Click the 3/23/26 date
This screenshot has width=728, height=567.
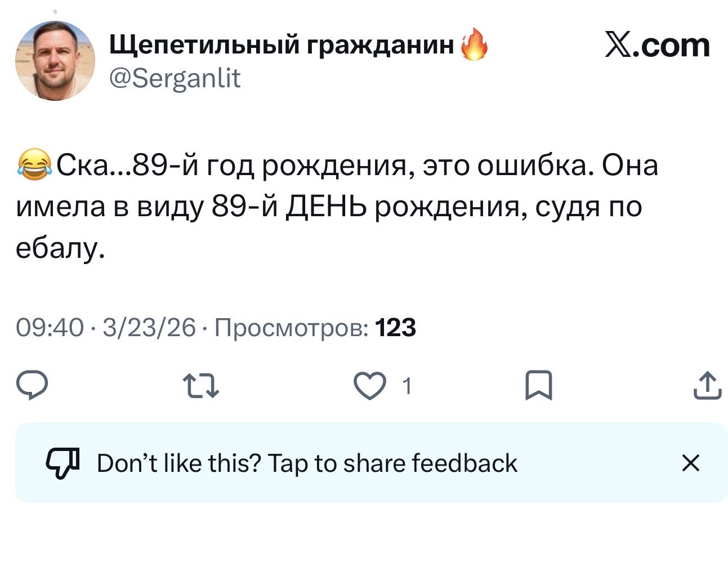pyautogui.click(x=150, y=327)
